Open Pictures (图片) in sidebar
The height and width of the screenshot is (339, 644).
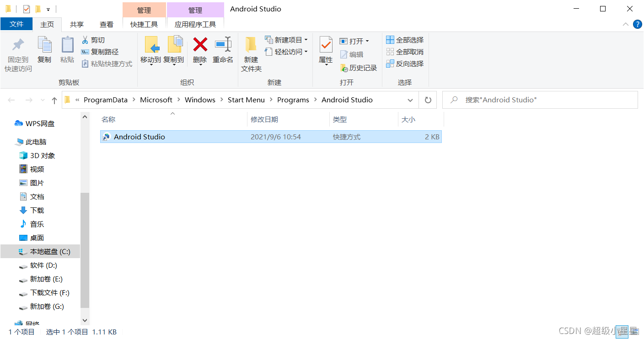point(32,183)
